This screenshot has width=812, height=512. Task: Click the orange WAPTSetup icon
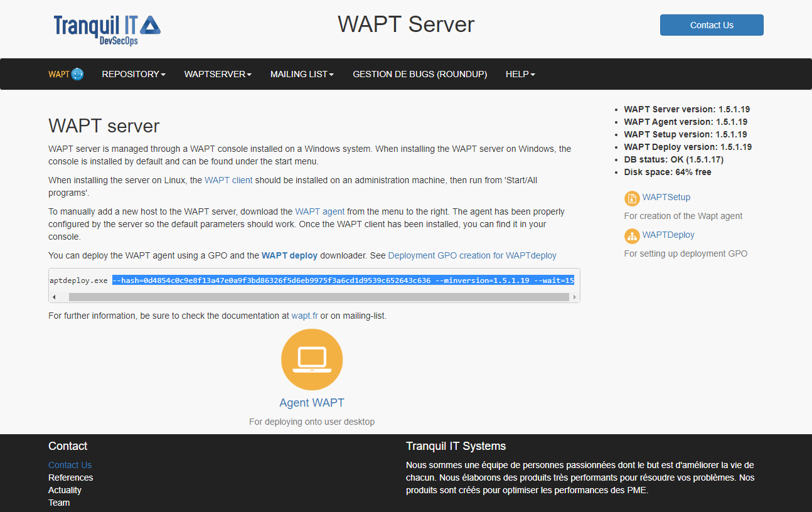[x=631, y=198]
